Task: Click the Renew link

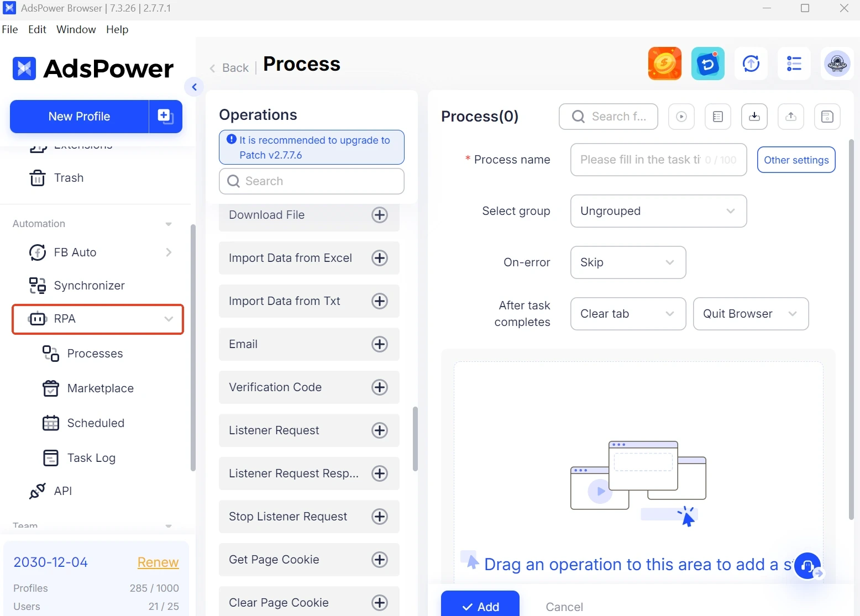Action: click(158, 562)
